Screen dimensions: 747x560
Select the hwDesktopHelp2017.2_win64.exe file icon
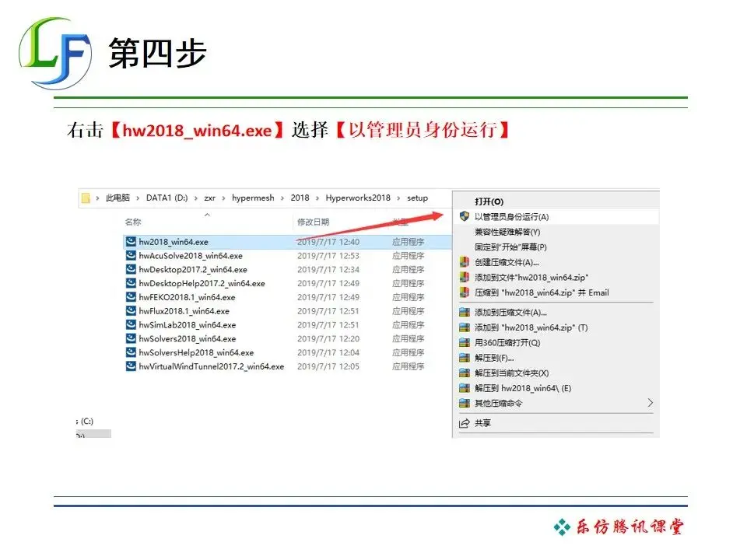(131, 283)
